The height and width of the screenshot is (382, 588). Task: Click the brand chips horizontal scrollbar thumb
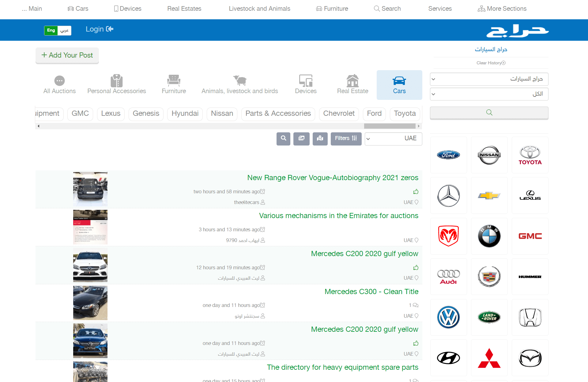[390, 126]
